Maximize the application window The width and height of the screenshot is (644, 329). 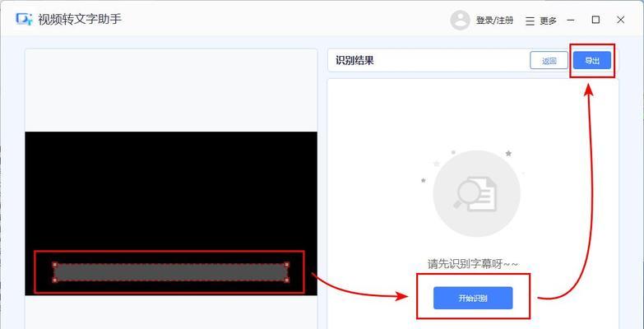(x=596, y=20)
